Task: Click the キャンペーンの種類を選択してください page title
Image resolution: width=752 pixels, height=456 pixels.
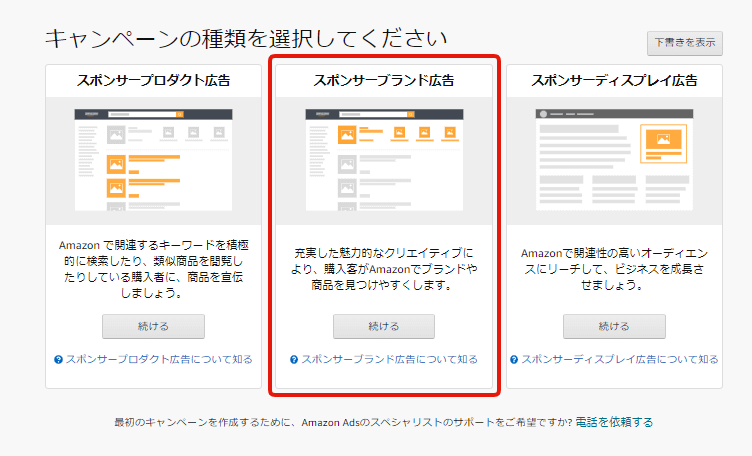Action: [245, 40]
